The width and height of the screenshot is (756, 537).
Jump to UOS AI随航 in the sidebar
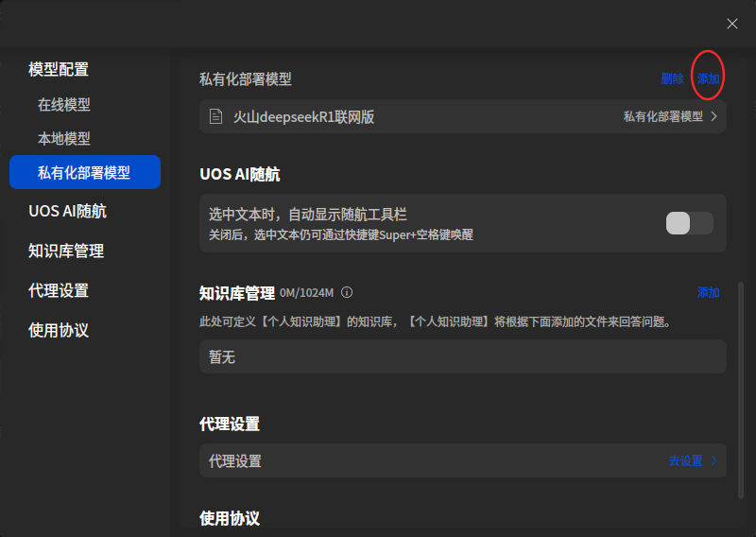[67, 211]
